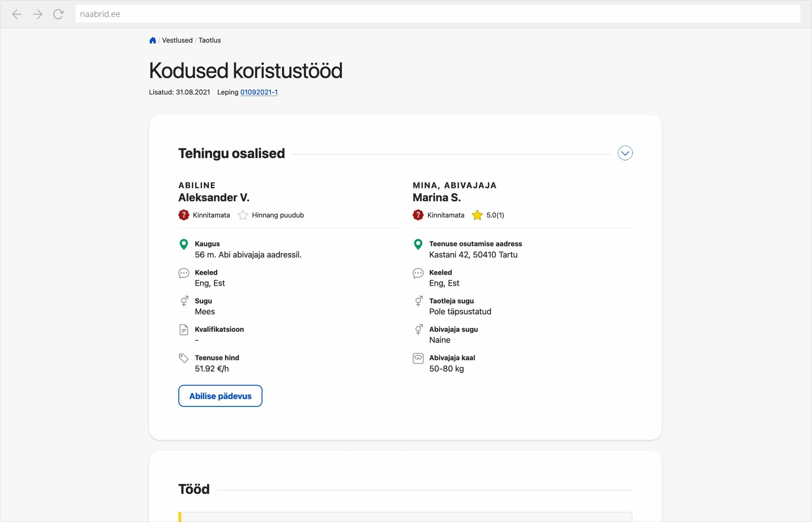Reload the page with refresh icon
The image size is (812, 522).
pyautogui.click(x=58, y=14)
